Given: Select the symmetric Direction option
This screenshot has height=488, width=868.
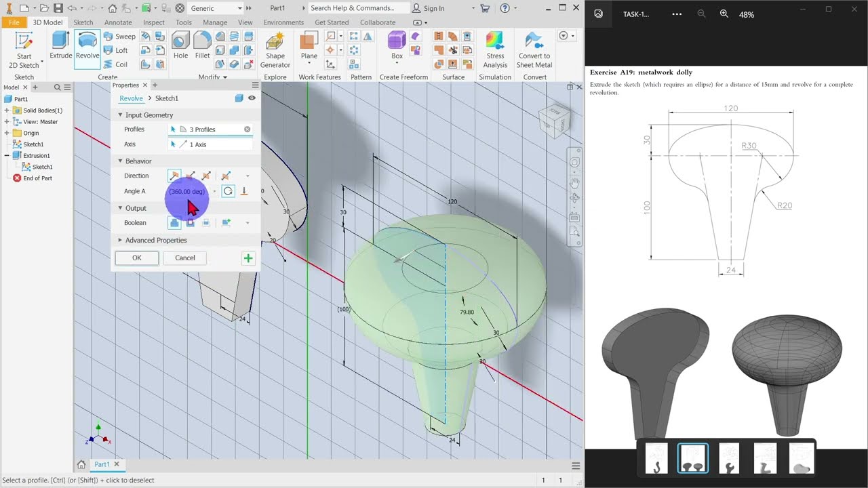Looking at the screenshot, I should point(206,176).
